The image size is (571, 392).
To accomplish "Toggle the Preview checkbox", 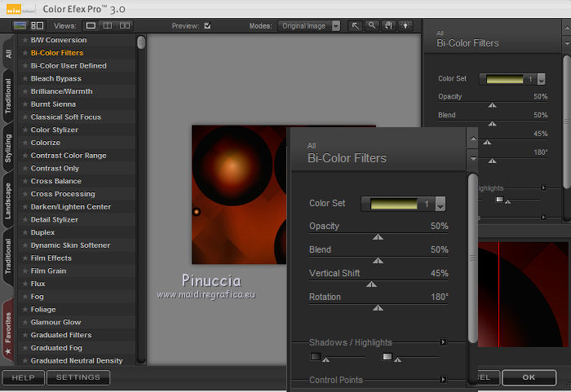I will pos(207,26).
